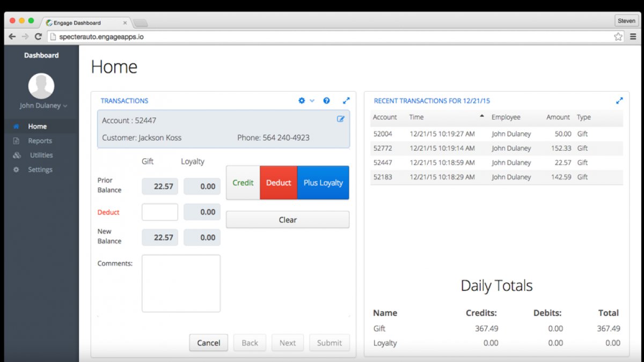Screen dimensions: 644x362
Task: Click the 12/21/15 10:19:27 AM time cell
Action: (442, 134)
